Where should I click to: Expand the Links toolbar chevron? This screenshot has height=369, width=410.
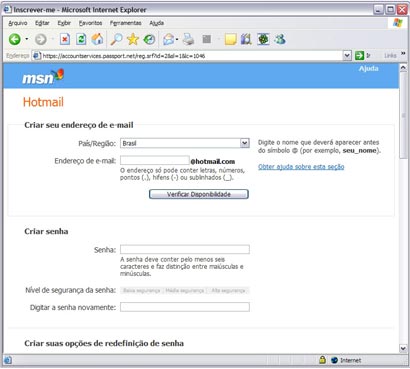(403, 53)
